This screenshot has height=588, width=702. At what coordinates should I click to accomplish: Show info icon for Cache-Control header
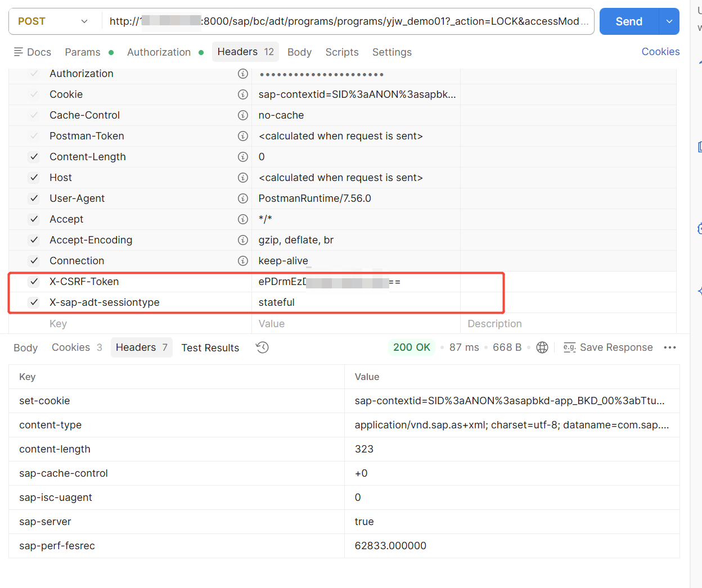point(243,115)
